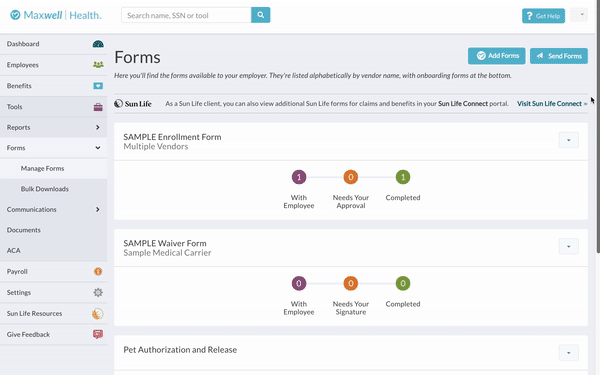The height and width of the screenshot is (375, 600).
Task: Click the Sun Life banner logo
Action: point(133,103)
